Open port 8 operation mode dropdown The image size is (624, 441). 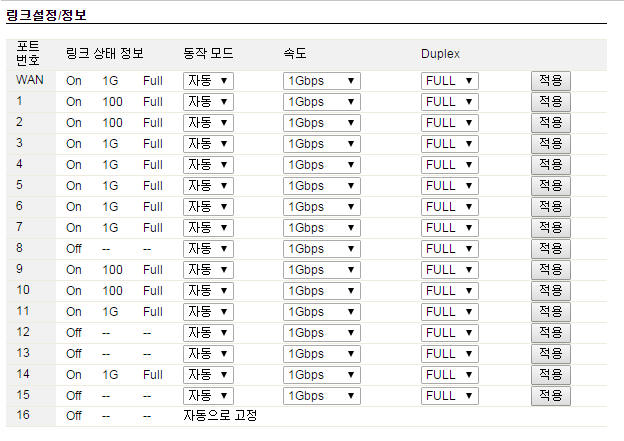[208, 249]
